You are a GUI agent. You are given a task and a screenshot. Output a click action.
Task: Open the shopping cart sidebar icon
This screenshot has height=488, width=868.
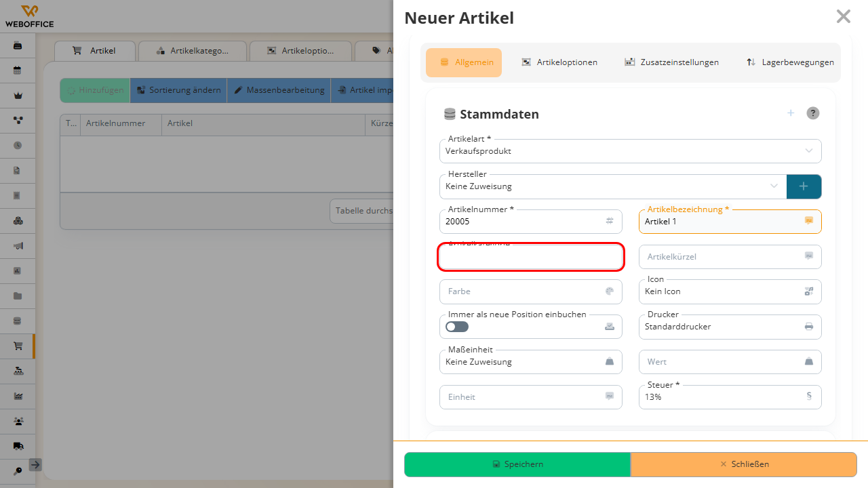click(18, 346)
